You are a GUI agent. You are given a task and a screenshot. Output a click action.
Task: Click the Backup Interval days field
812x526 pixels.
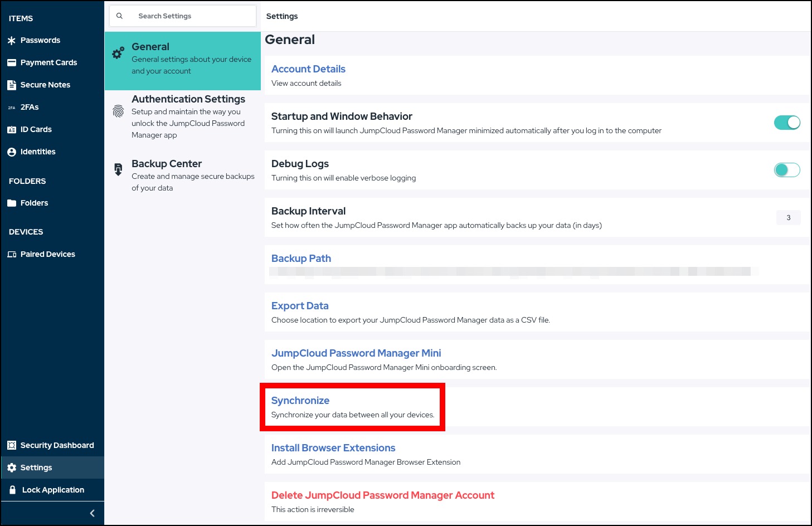pos(788,218)
